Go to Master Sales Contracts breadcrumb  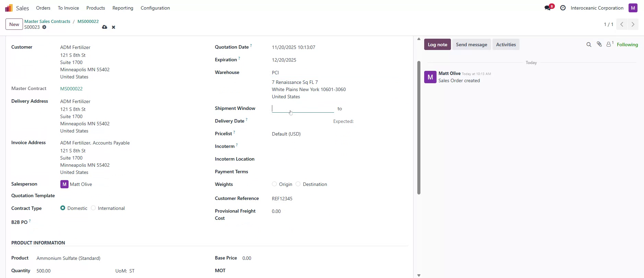[47, 21]
